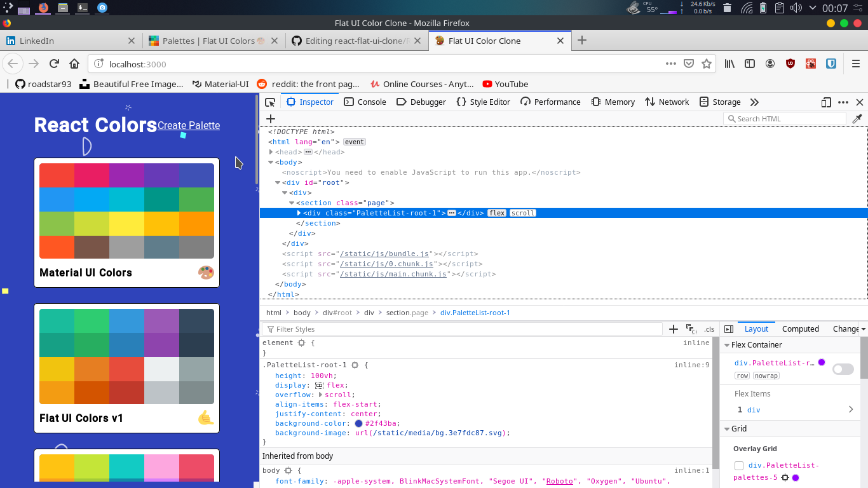Open the Network tab
Screen dimensions: 868x488
click(667, 102)
